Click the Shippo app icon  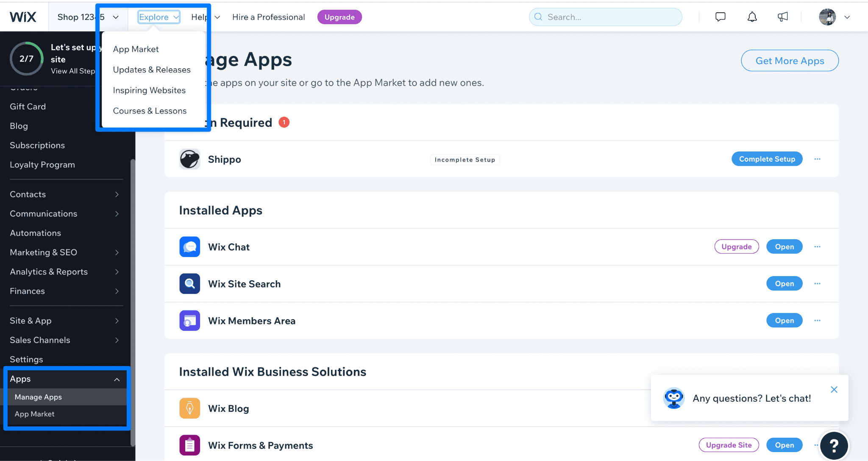[x=189, y=159]
